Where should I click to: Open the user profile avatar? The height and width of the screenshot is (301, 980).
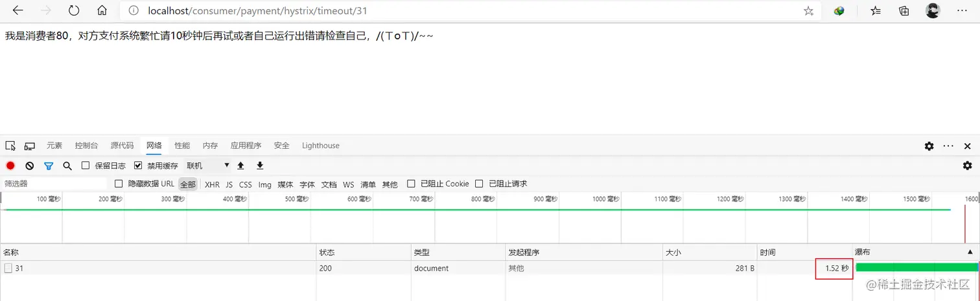pyautogui.click(x=933, y=11)
